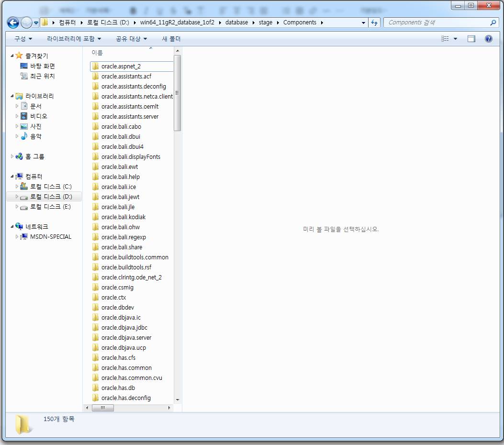The height and width of the screenshot is (445, 504).
Task: Select oracle.bali.cabo folder icon
Action: [x=95, y=127]
